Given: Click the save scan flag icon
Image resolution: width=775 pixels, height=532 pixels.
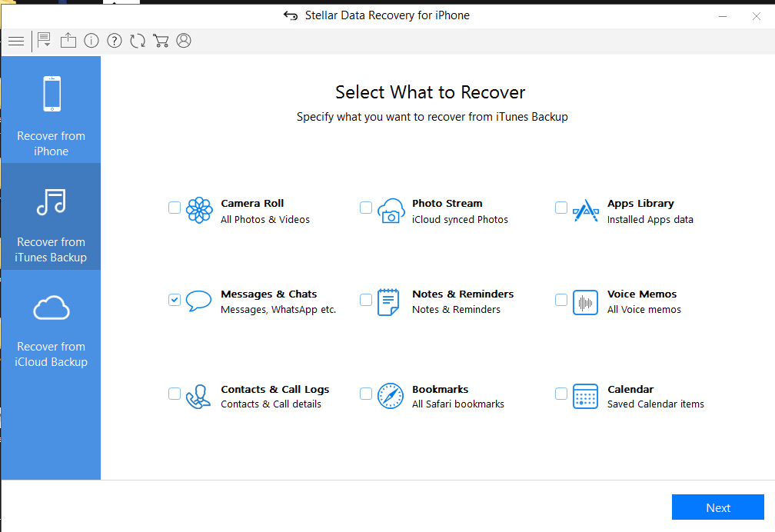Looking at the screenshot, I should 44,40.
